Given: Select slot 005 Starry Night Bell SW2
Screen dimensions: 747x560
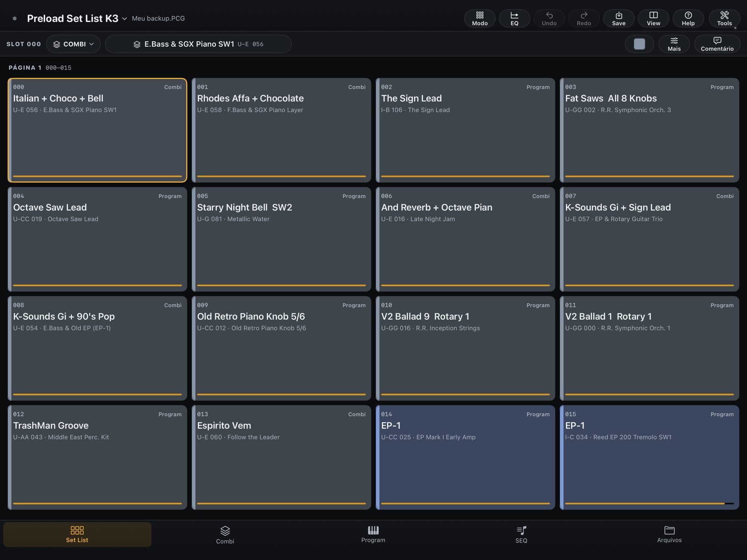Looking at the screenshot, I should point(281,239).
